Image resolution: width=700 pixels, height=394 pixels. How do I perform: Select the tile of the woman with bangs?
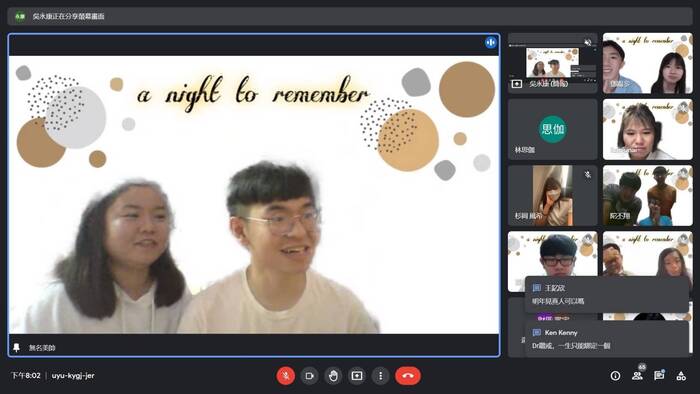pyautogui.click(x=648, y=129)
